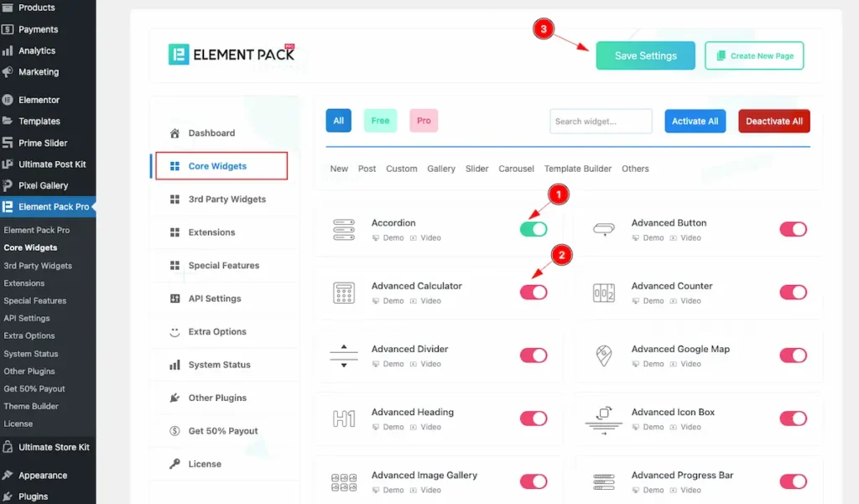Click the Advanced Calculator widget icon
This screenshot has height=504, width=859.
click(344, 293)
